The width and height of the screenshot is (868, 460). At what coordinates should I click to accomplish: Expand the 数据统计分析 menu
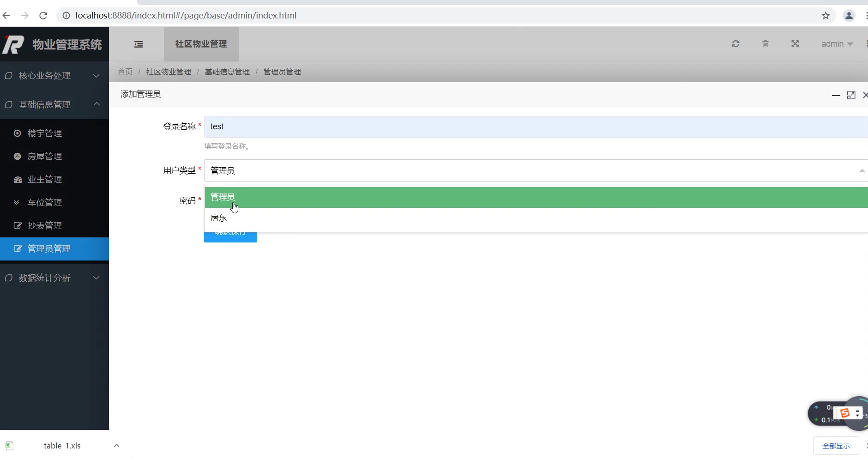[x=54, y=278]
